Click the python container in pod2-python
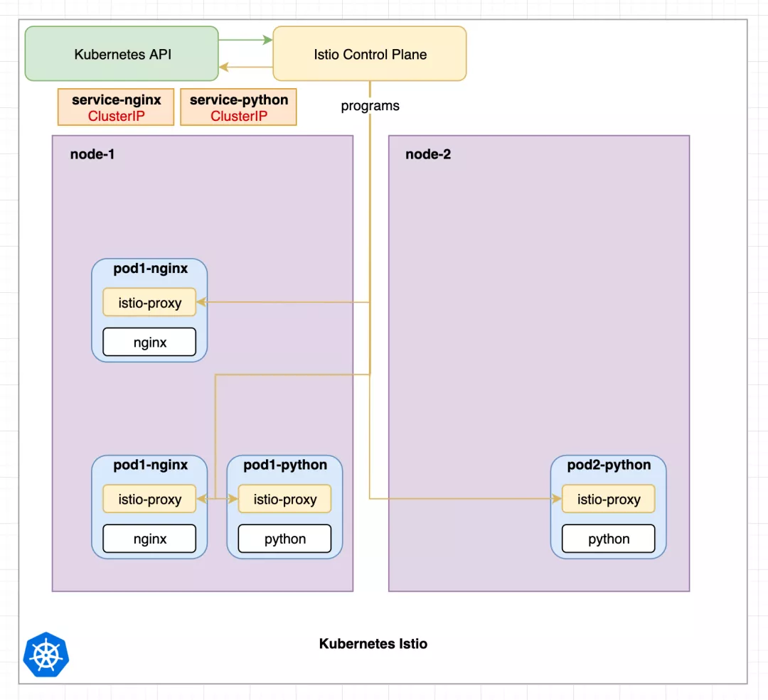 (x=608, y=539)
